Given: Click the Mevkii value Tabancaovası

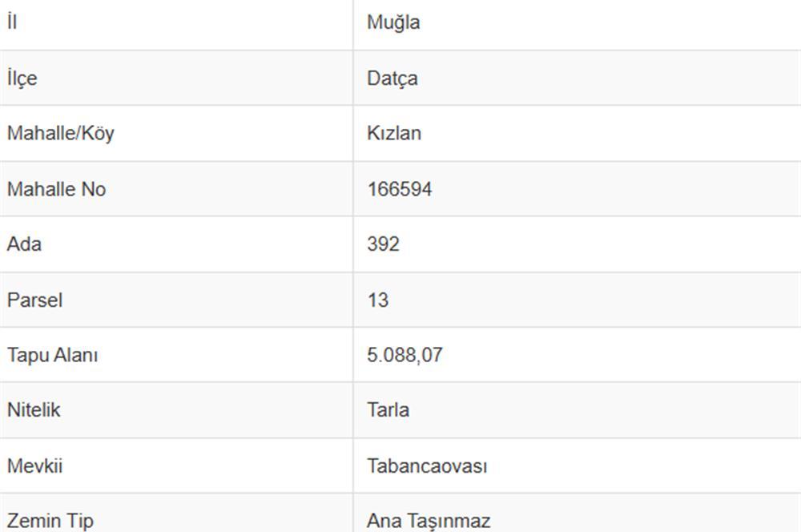Looking at the screenshot, I should (x=427, y=466).
